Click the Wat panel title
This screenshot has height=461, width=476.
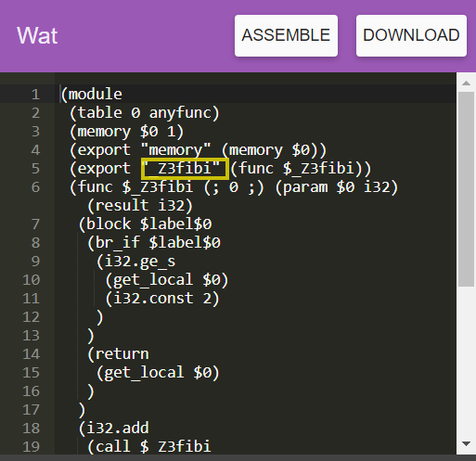tap(37, 35)
